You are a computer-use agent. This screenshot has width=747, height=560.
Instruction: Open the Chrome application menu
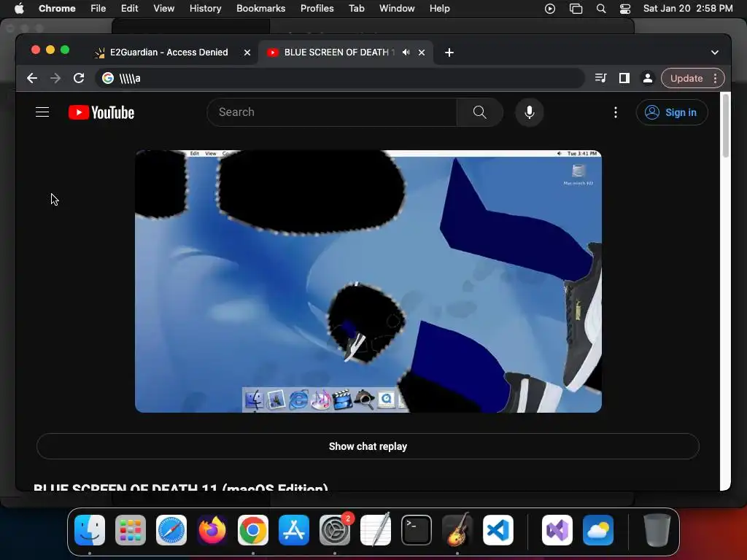57,9
